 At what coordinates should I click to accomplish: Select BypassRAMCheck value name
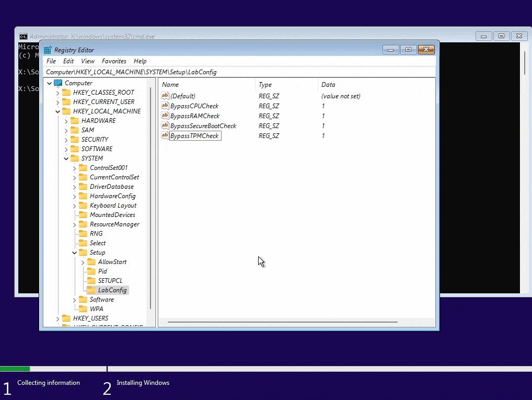pos(195,116)
